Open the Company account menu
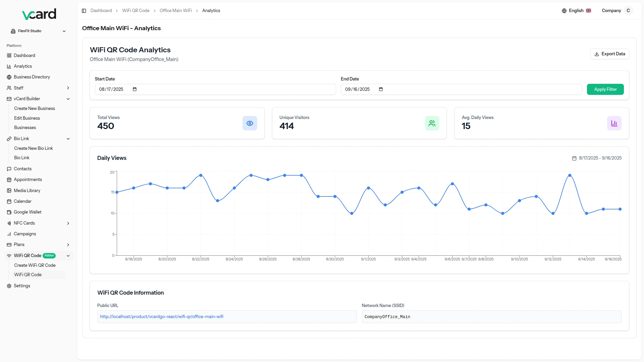 617,11
